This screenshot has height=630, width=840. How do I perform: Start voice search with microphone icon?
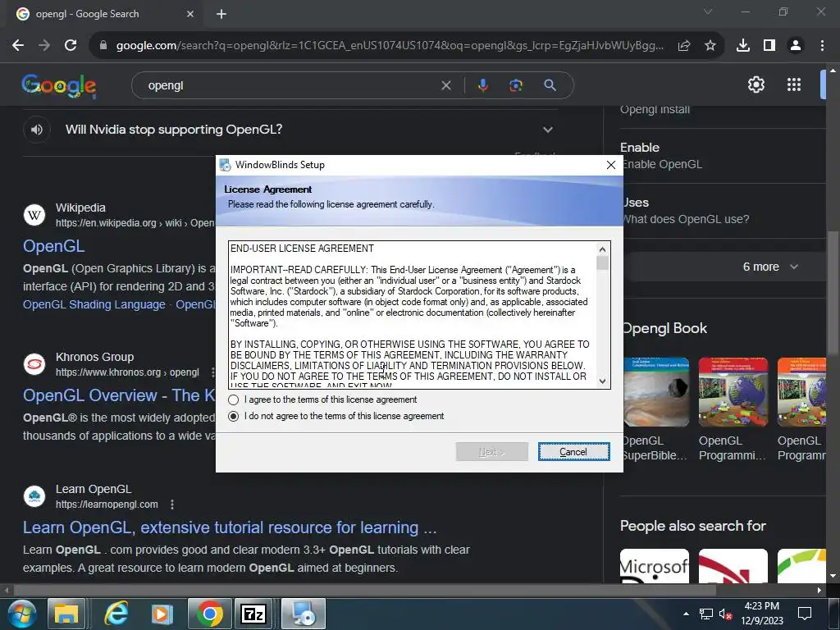pos(482,85)
